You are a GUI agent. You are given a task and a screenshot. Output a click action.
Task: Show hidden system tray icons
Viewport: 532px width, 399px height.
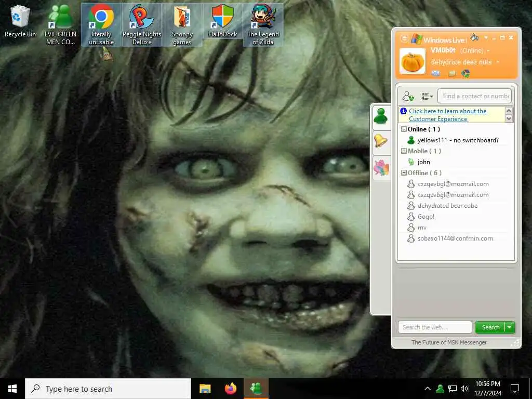[x=428, y=389]
